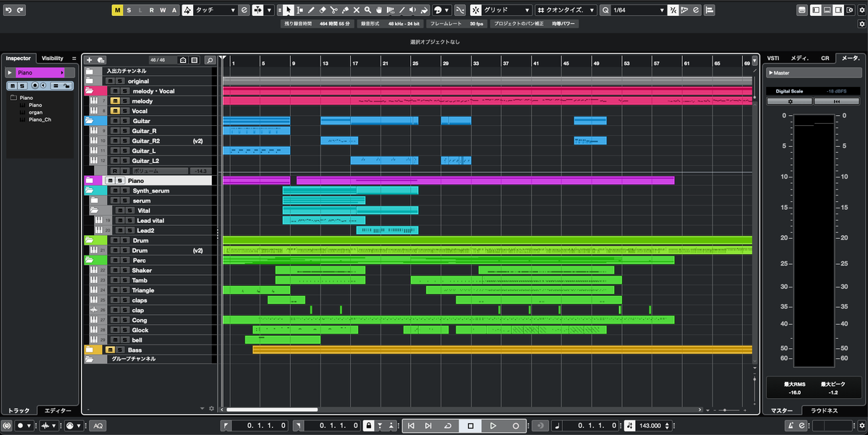Toggle transport Cycle loop button

pyautogui.click(x=448, y=426)
